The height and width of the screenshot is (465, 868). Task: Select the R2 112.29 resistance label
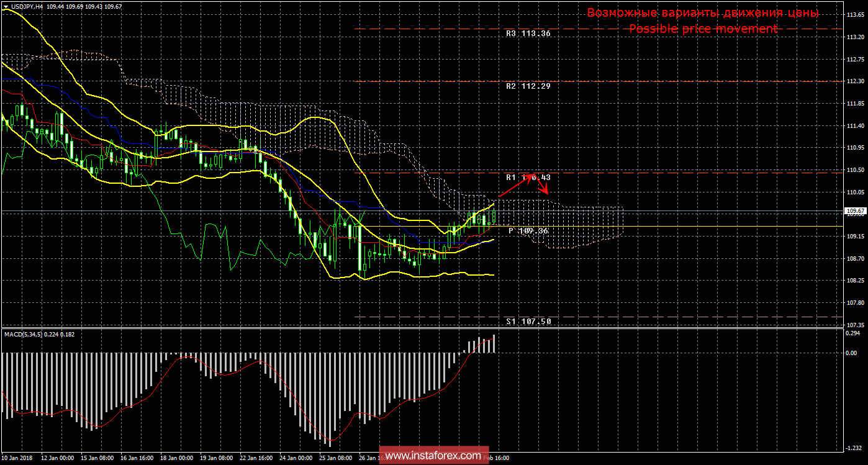[528, 86]
